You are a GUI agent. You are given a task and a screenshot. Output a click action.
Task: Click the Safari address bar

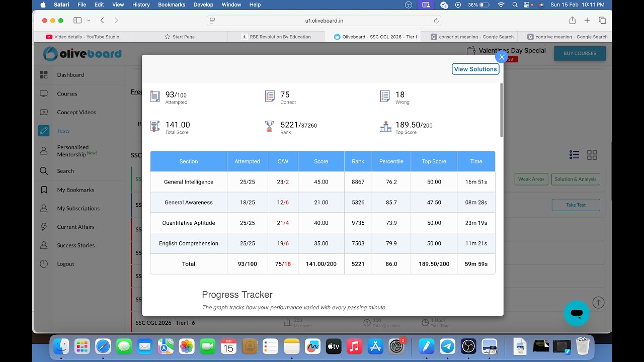324,21
